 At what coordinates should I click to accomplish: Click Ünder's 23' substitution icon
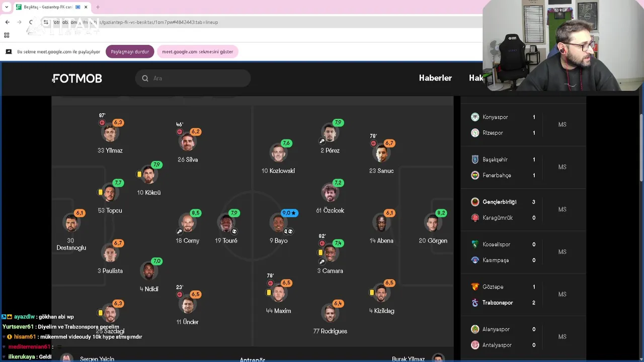tap(180, 295)
